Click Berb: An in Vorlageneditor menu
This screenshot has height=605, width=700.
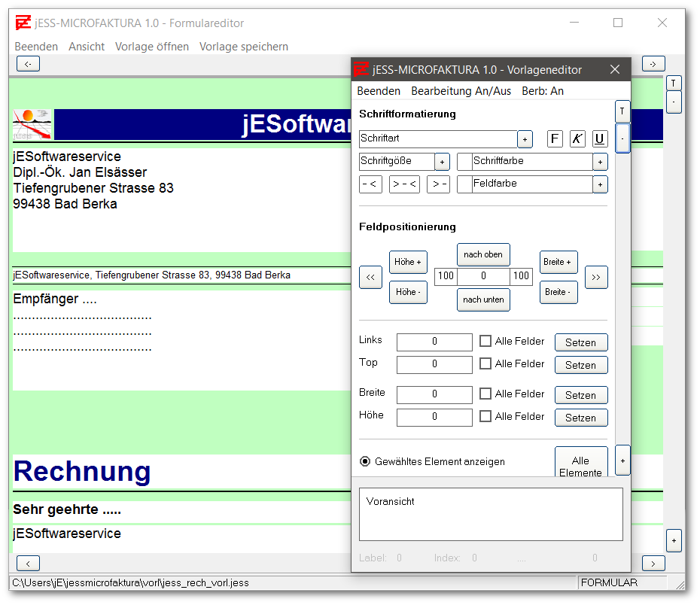(543, 91)
